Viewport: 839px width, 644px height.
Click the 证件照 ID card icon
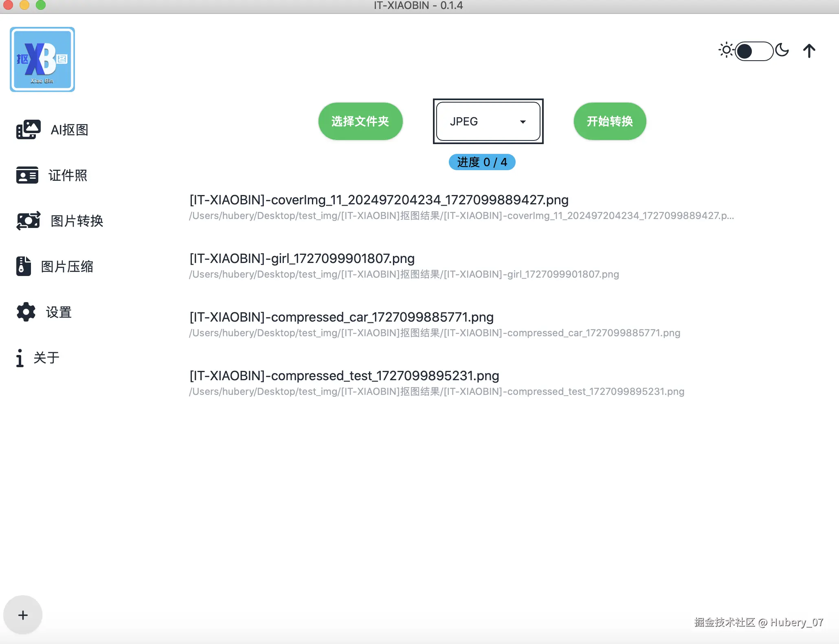pyautogui.click(x=27, y=175)
